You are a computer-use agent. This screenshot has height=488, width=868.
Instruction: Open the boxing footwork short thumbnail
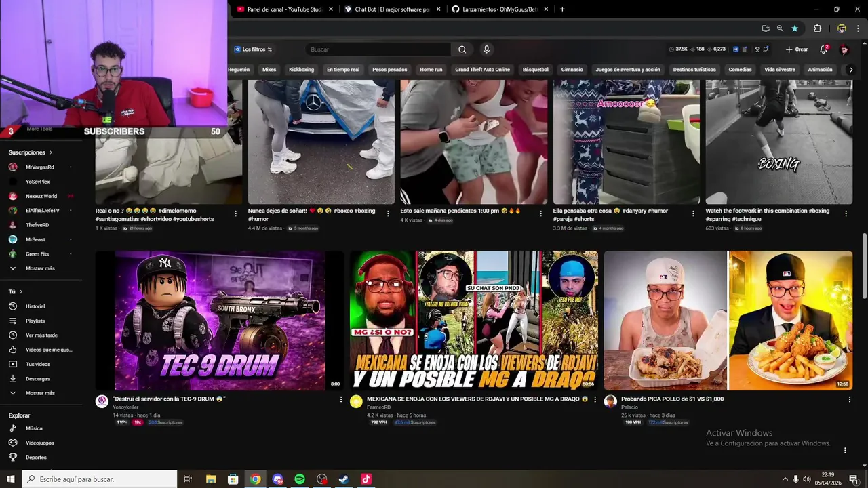[778, 142]
